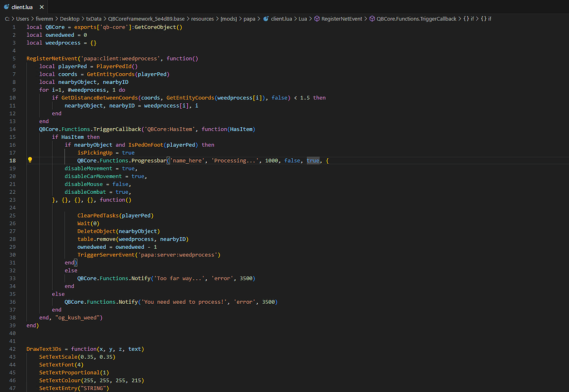Expand the resources breadcrumb entry
569x392 pixels.
pyautogui.click(x=202, y=18)
